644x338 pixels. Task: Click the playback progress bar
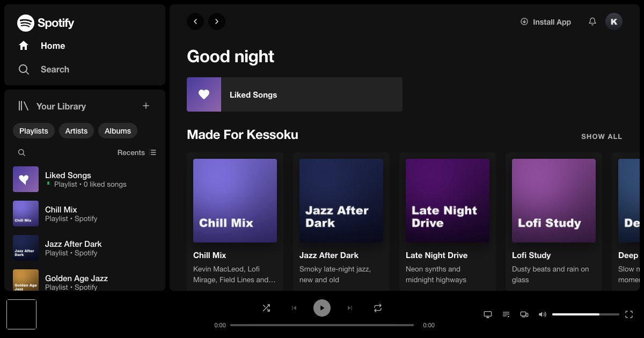[322, 325]
